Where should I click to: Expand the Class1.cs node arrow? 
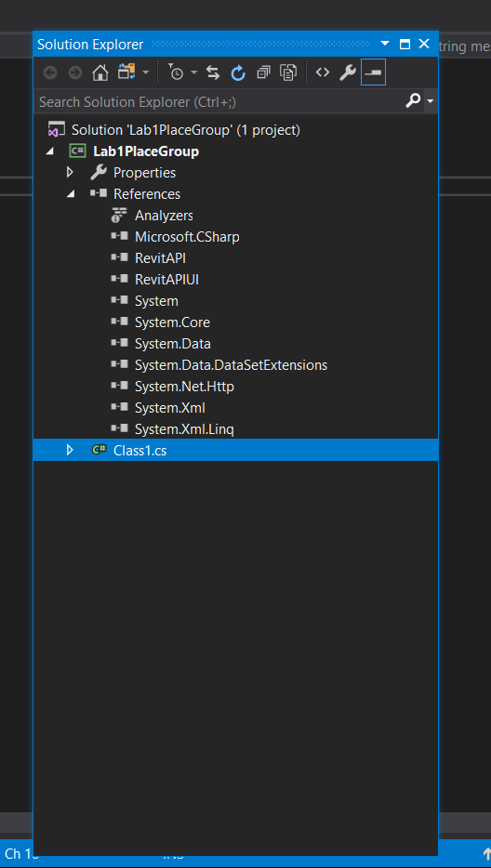coord(70,450)
